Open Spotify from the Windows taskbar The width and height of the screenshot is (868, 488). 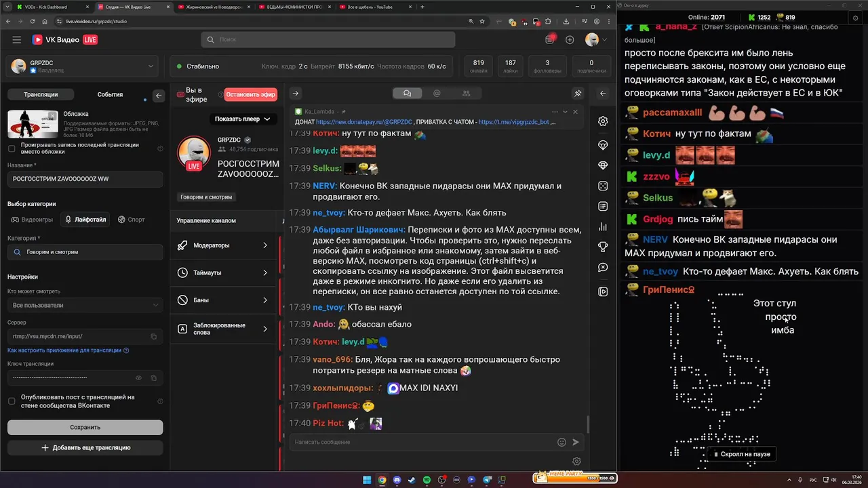coord(427,480)
